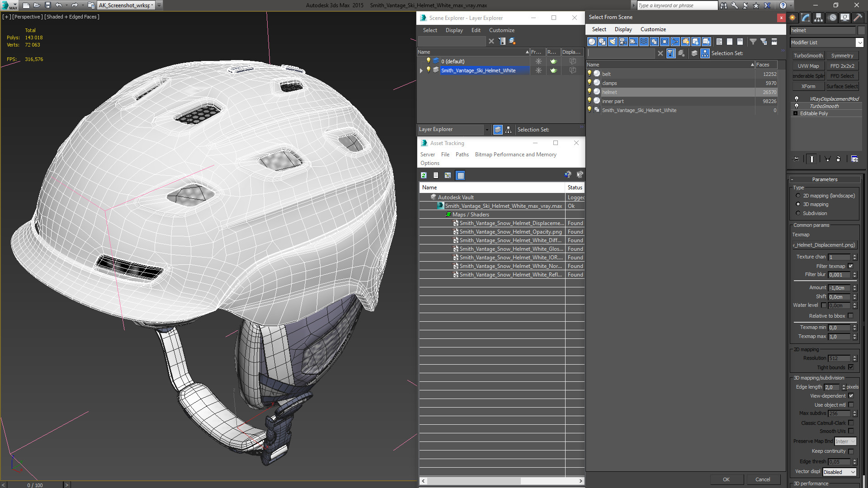Image resolution: width=868 pixels, height=488 pixels.
Task: Open Bitmap Performance and Memory menu
Action: pyautogui.click(x=515, y=155)
